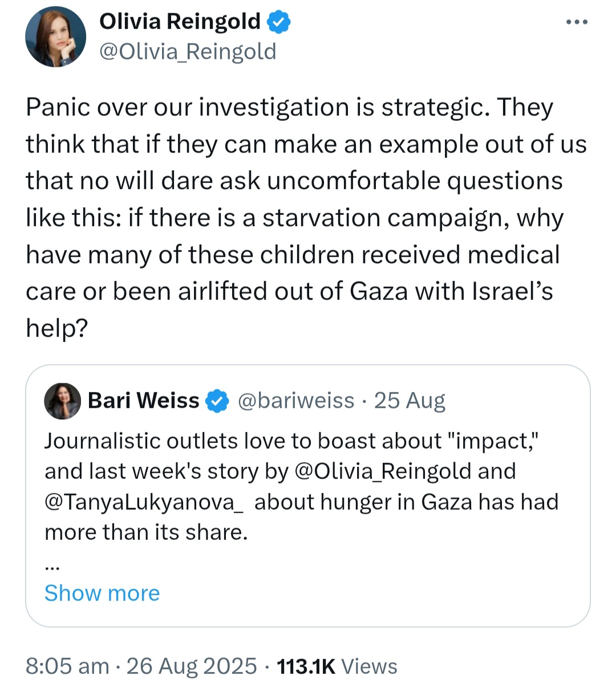
Task: Click the @Olivia_Reingold mention in quoted text
Action: click(x=383, y=472)
